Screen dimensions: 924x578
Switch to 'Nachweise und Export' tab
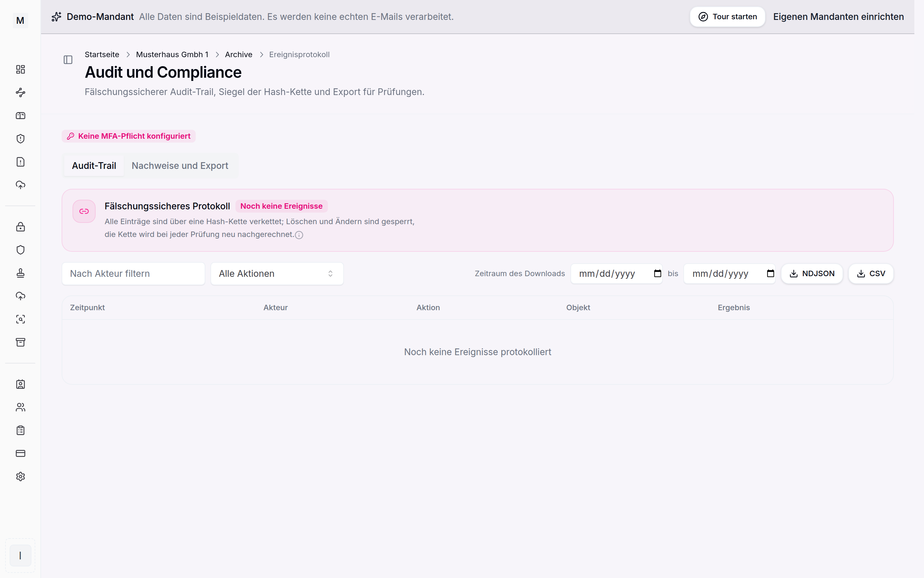(x=180, y=165)
